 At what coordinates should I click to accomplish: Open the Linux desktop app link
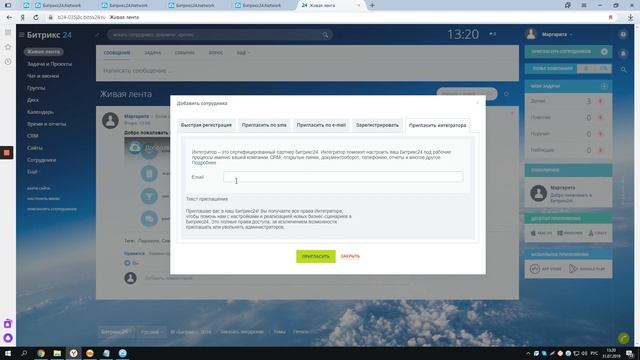[597, 233]
